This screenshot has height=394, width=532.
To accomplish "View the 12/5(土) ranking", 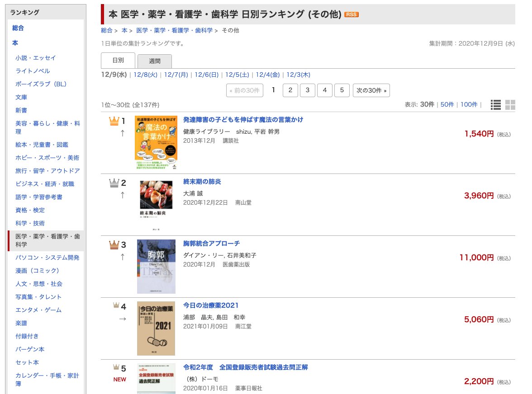I will click(237, 75).
